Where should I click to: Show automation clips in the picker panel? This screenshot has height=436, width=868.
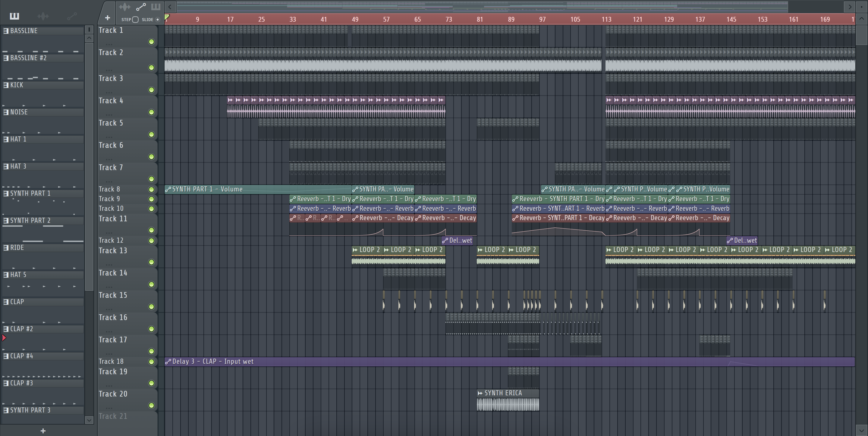72,16
